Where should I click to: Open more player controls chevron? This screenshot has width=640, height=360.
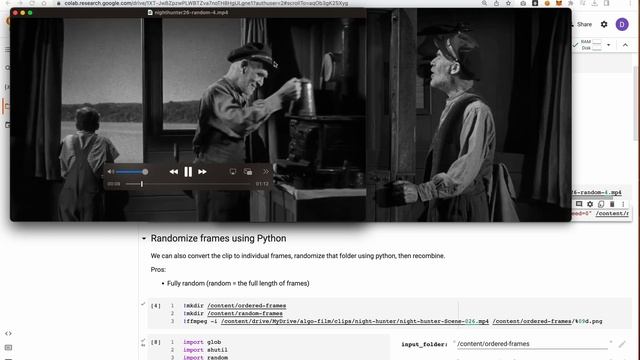point(266,172)
